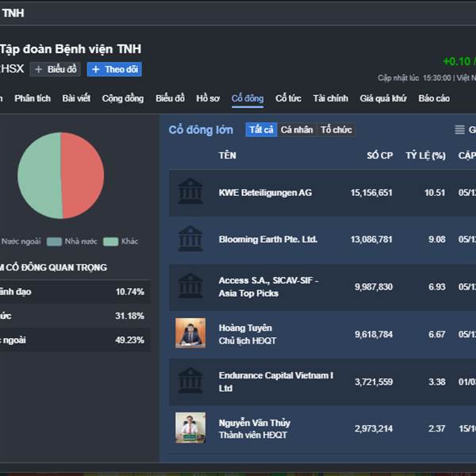Switch to the Bài viết tab
Screen dimensions: 476x476
tap(76, 98)
